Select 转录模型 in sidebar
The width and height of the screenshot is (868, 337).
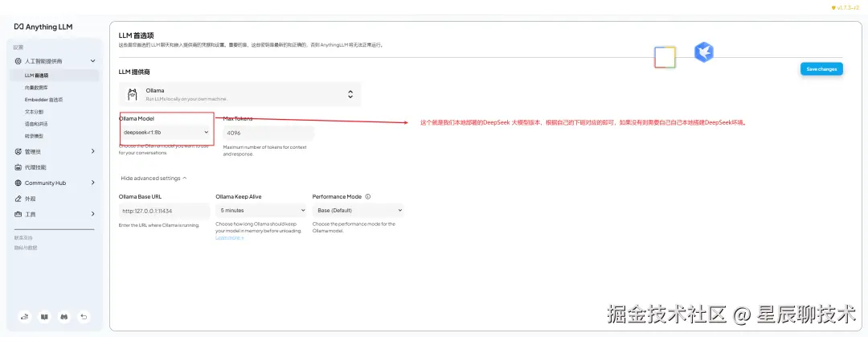pos(34,136)
